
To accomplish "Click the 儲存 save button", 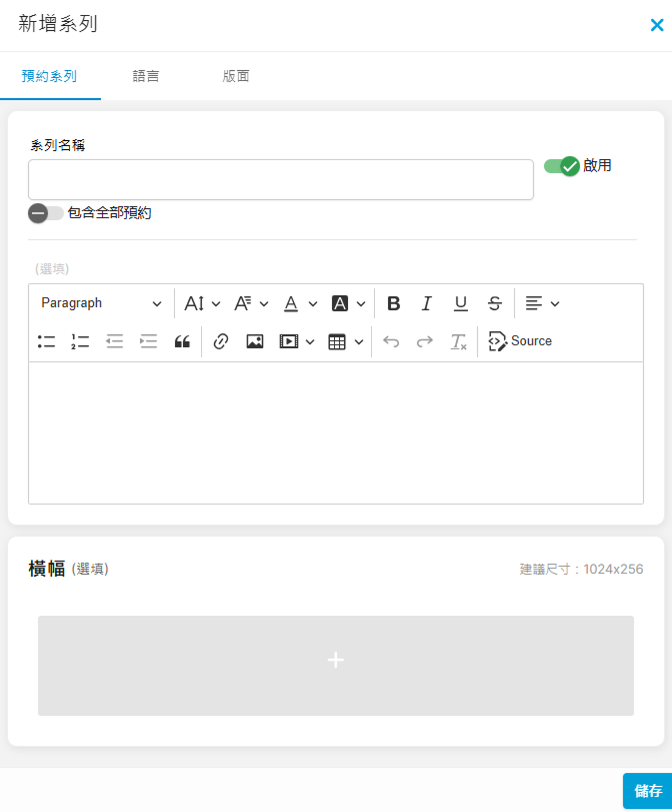I will coord(648,791).
